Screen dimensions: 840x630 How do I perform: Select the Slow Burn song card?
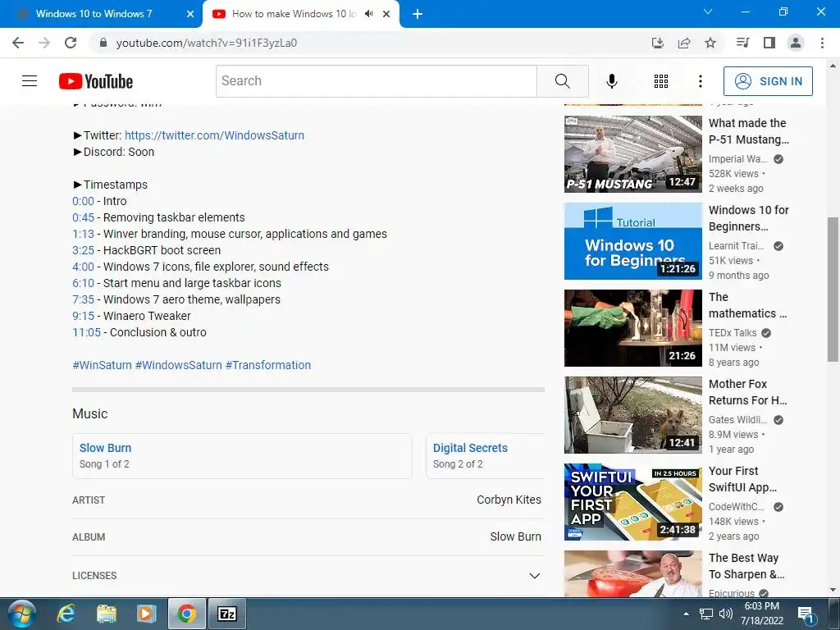242,456
